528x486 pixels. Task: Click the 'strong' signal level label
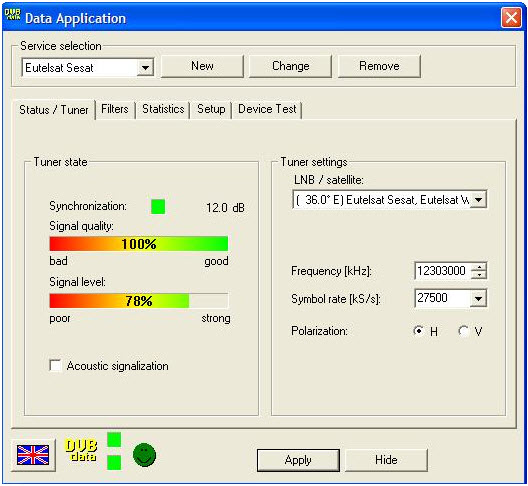tap(216, 318)
